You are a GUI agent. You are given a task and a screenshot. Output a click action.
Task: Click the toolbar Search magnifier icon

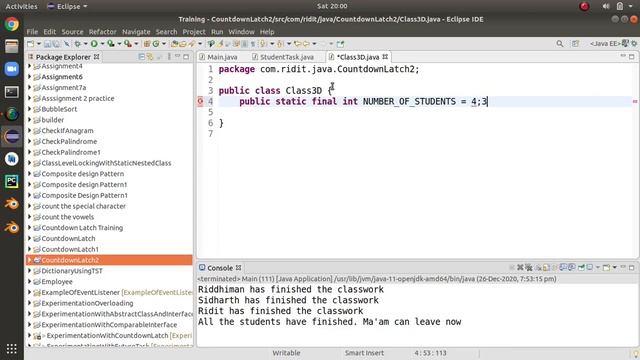tap(560, 43)
